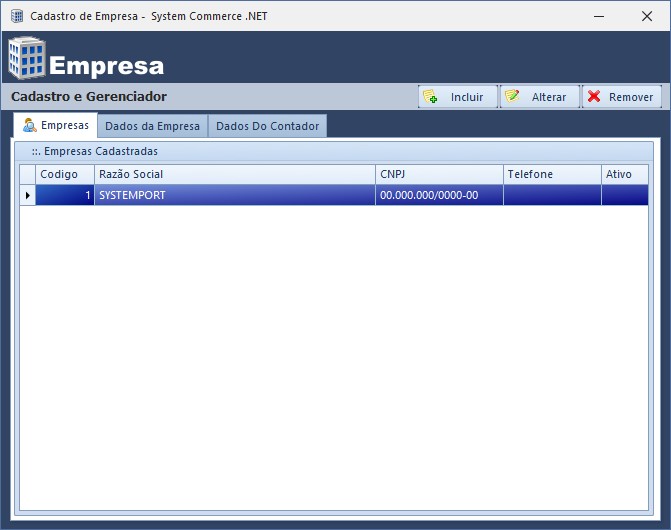Viewport: 671px width, 530px height.
Task: Click the Empresas tab person icon
Action: click(x=30, y=125)
